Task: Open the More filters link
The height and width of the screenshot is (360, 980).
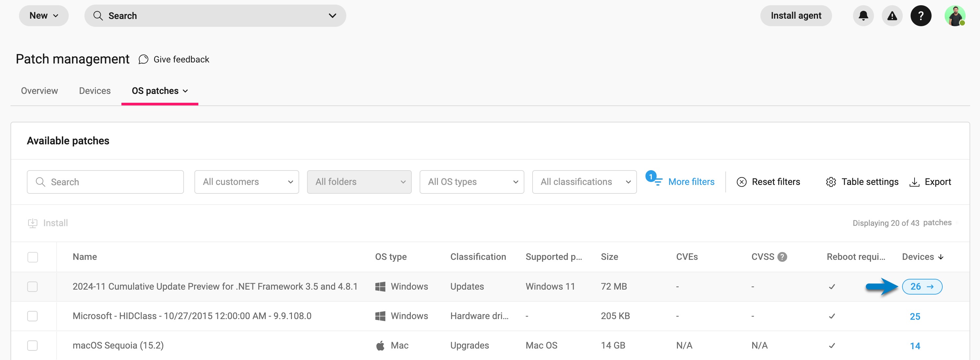Action: (x=691, y=182)
